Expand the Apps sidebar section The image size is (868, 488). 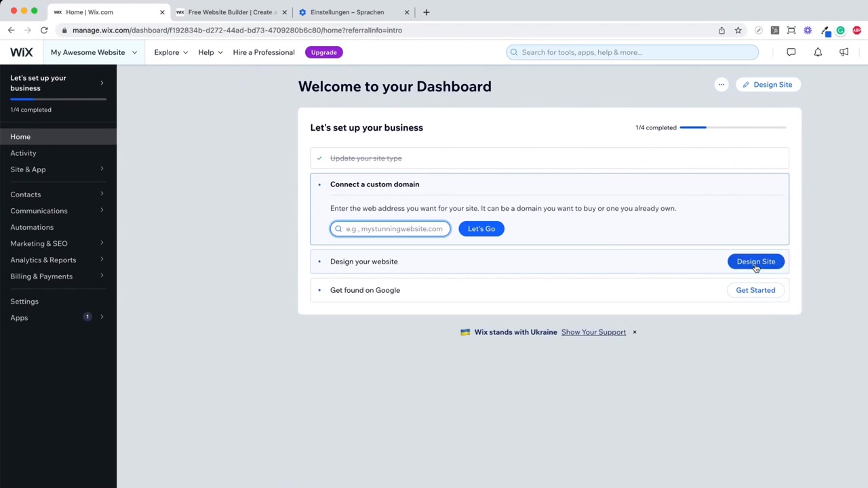pyautogui.click(x=102, y=317)
